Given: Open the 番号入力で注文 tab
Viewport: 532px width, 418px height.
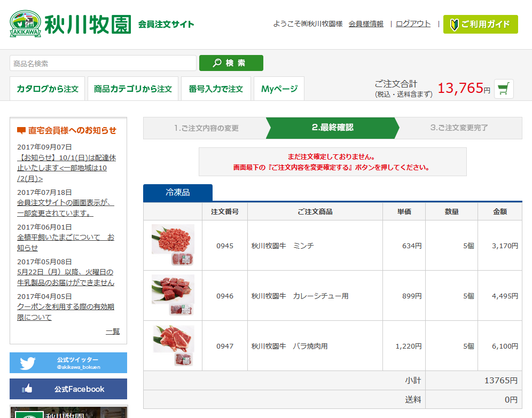Looking at the screenshot, I should pyautogui.click(x=216, y=89).
